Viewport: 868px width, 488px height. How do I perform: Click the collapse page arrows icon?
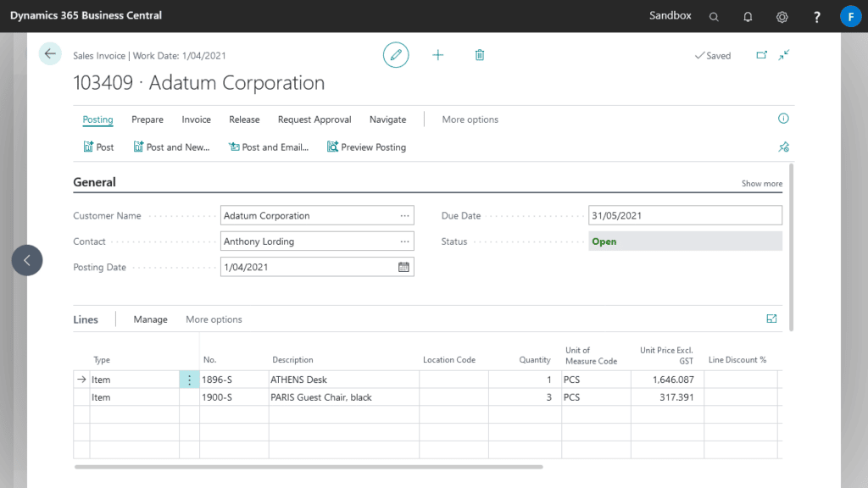pos(784,55)
